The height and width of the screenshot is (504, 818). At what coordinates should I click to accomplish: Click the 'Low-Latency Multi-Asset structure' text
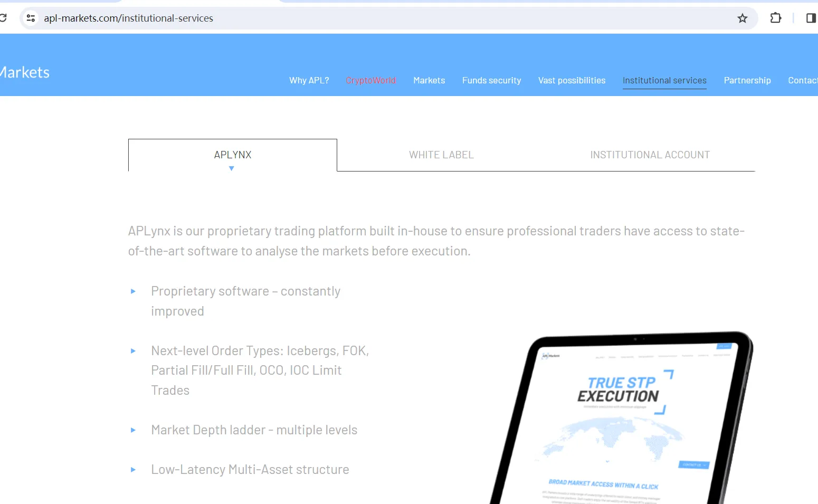pos(250,470)
